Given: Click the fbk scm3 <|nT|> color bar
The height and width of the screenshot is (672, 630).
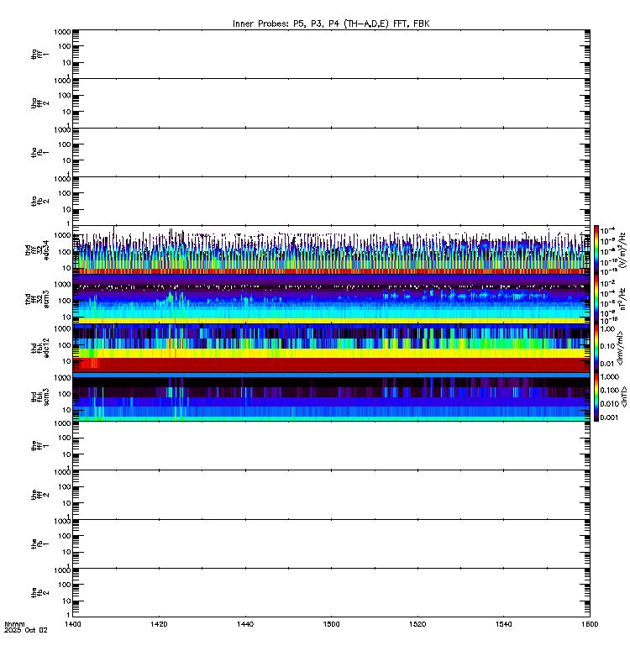Looking at the screenshot, I should (x=596, y=396).
